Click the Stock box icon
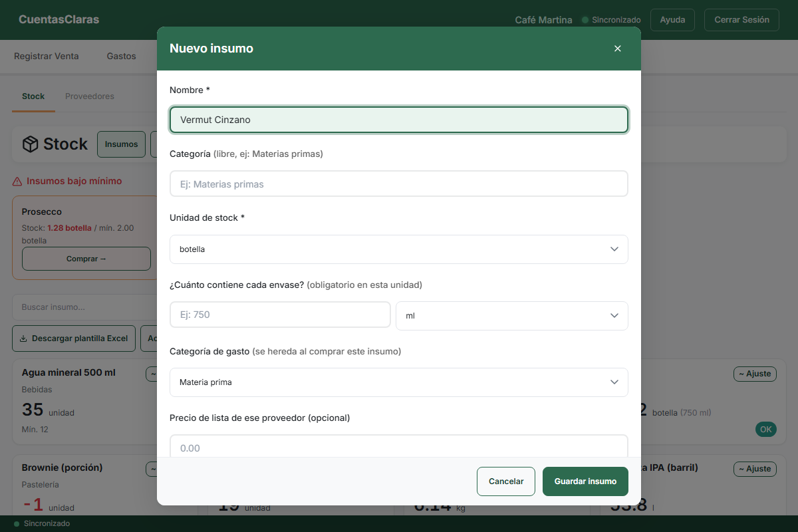798x532 pixels. pyautogui.click(x=30, y=144)
